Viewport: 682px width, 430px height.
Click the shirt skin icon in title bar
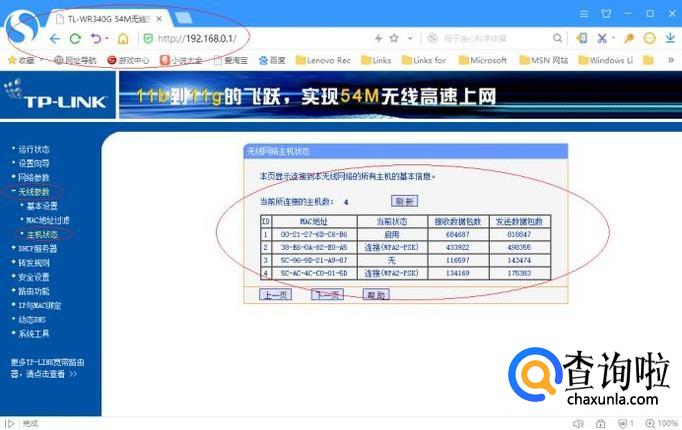606,14
